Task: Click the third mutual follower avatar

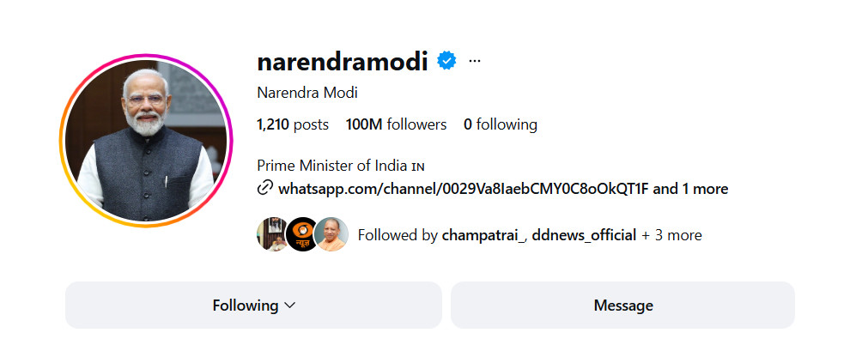Action: (x=331, y=233)
